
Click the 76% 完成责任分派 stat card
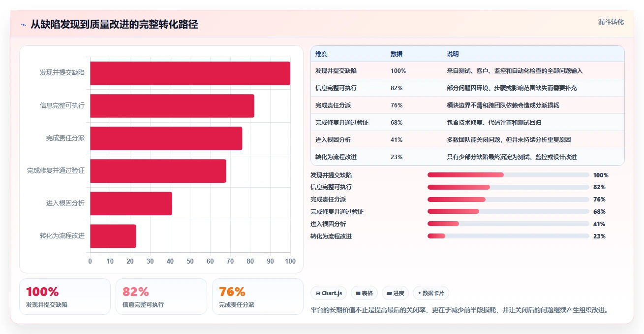(x=258, y=297)
